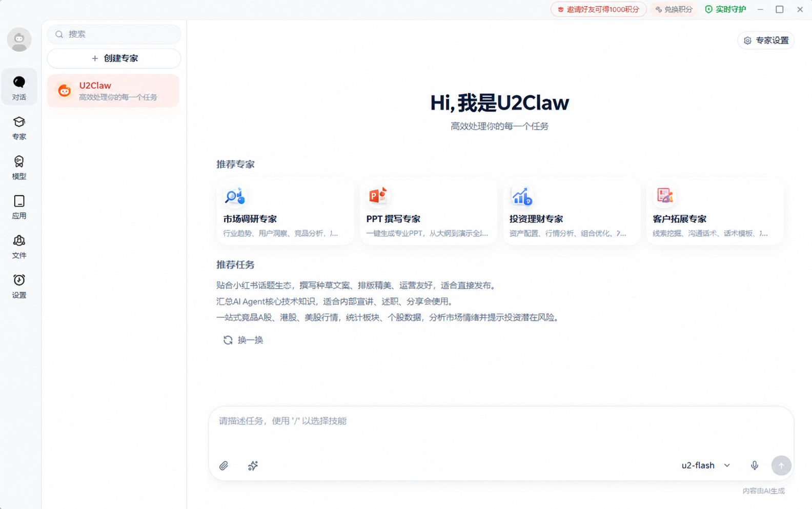812x509 pixels.
Task: Click the microphone voice input icon
Action: click(755, 465)
